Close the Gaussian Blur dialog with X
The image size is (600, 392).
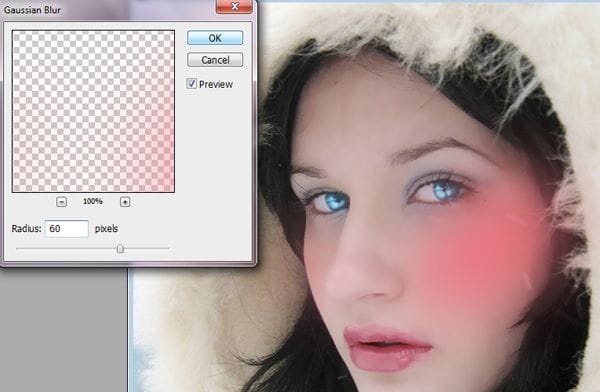click(234, 7)
